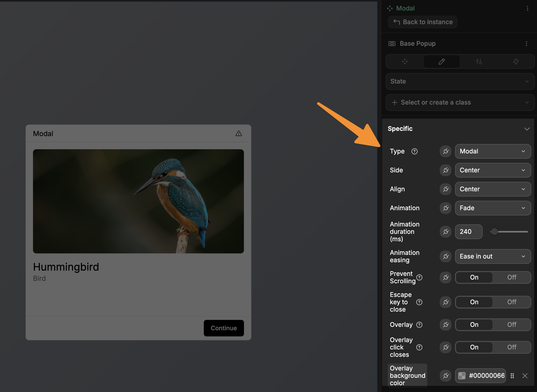Viewport: 537px width, 392px height.
Task: Disable Overlay click closes option
Action: pos(512,347)
